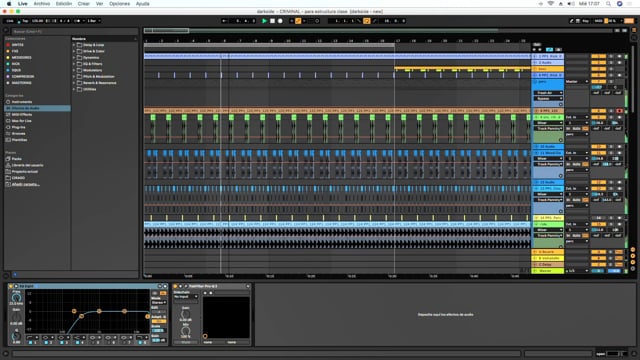
Task: Enable EQ Eight filter band 8
Action: pos(140,342)
